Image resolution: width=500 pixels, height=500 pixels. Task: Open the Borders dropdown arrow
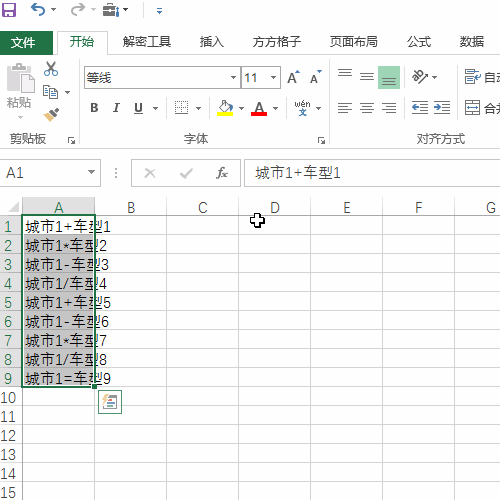click(x=199, y=108)
